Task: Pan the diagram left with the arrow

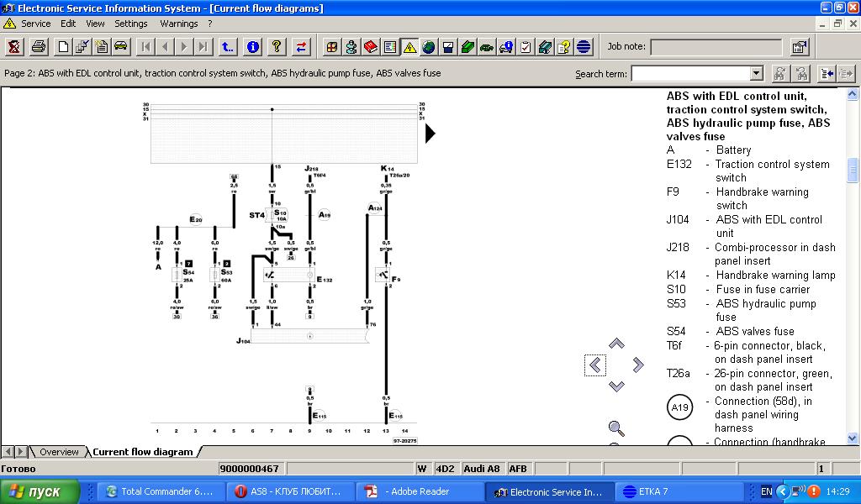Action: (595, 365)
